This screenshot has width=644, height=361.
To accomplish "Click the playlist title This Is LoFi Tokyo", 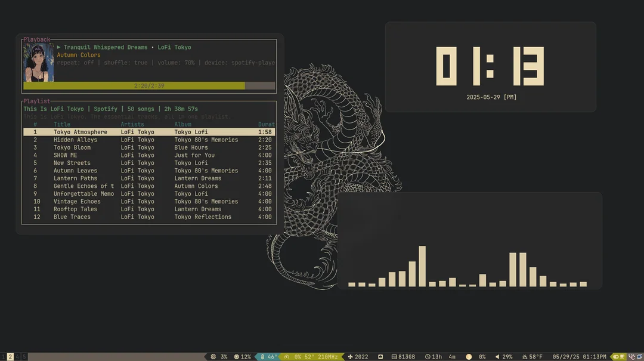I will [54, 109].
